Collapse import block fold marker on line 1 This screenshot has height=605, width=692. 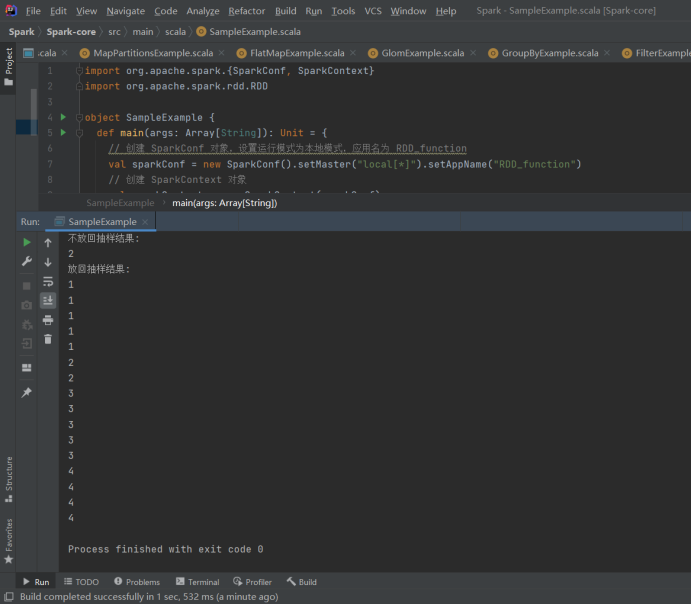coord(79,71)
